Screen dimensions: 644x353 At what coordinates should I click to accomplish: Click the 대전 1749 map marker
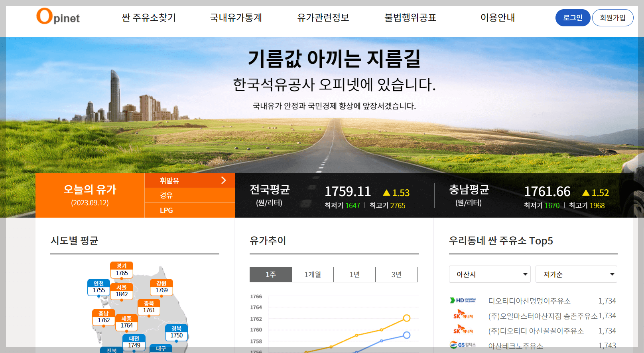coord(134,342)
